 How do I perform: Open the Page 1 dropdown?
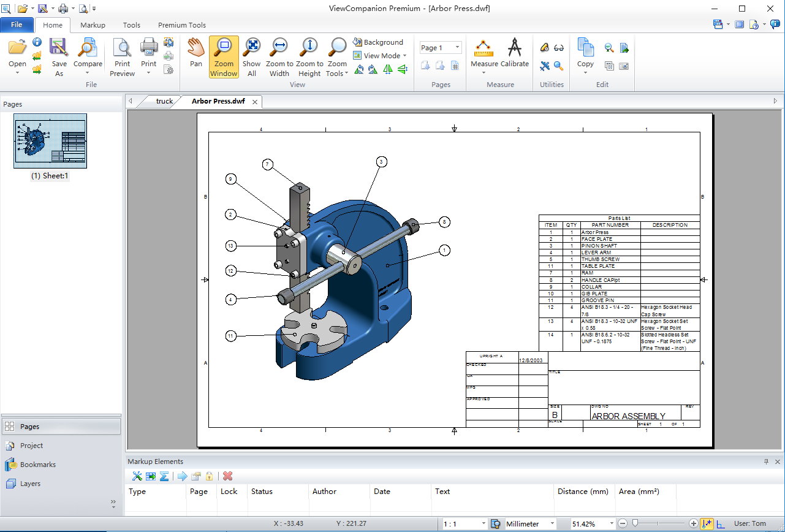click(x=457, y=48)
